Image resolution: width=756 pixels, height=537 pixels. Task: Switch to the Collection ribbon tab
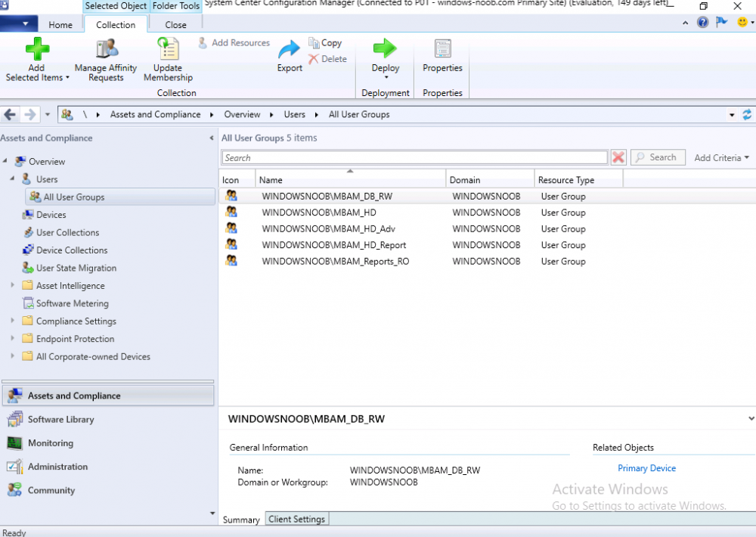(x=116, y=25)
